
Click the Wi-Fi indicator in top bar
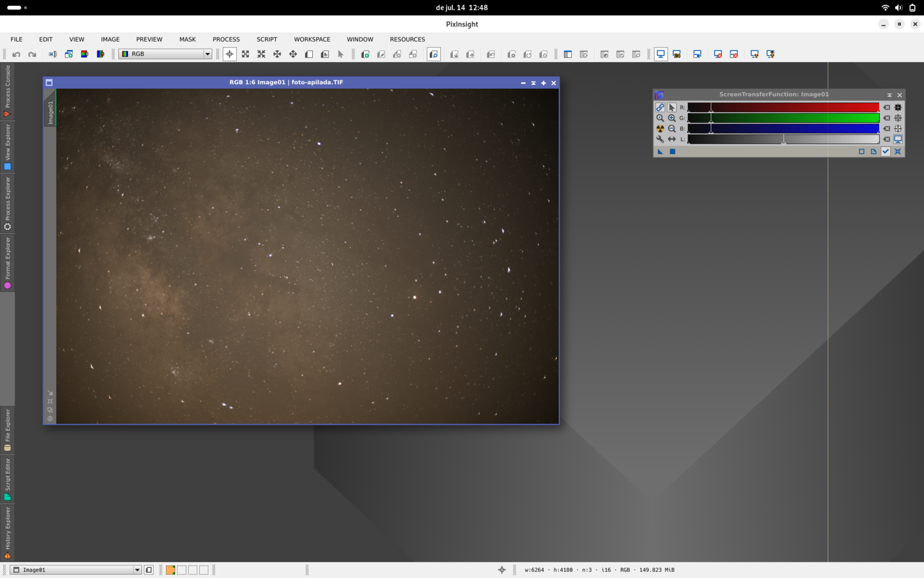pos(885,8)
